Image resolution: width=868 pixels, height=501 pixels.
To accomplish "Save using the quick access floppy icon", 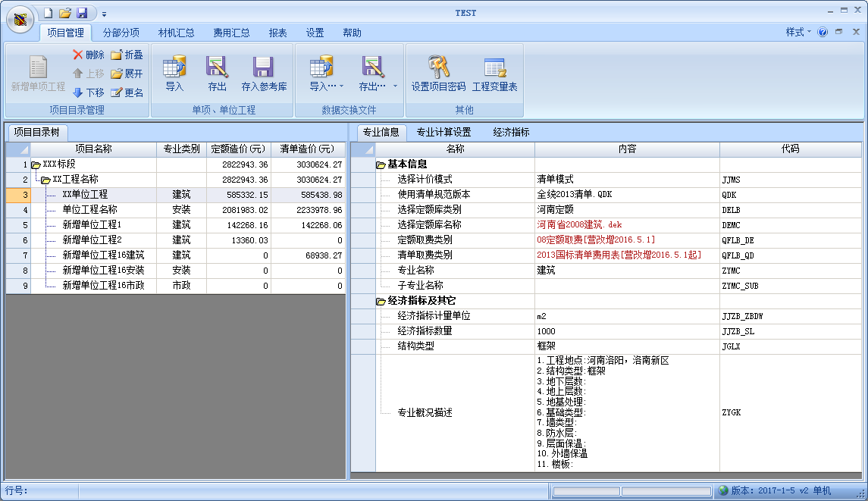I will [82, 13].
